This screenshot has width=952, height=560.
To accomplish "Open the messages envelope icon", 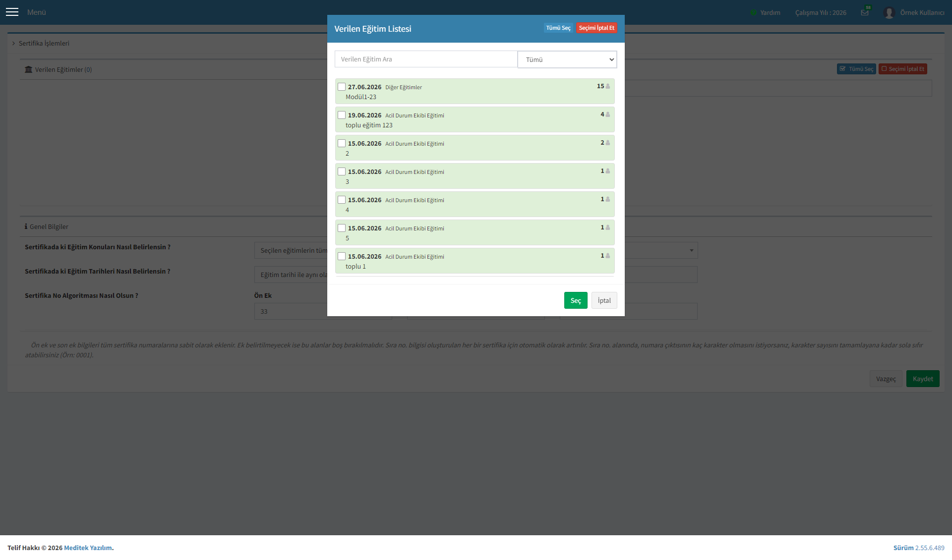I will pyautogui.click(x=865, y=12).
